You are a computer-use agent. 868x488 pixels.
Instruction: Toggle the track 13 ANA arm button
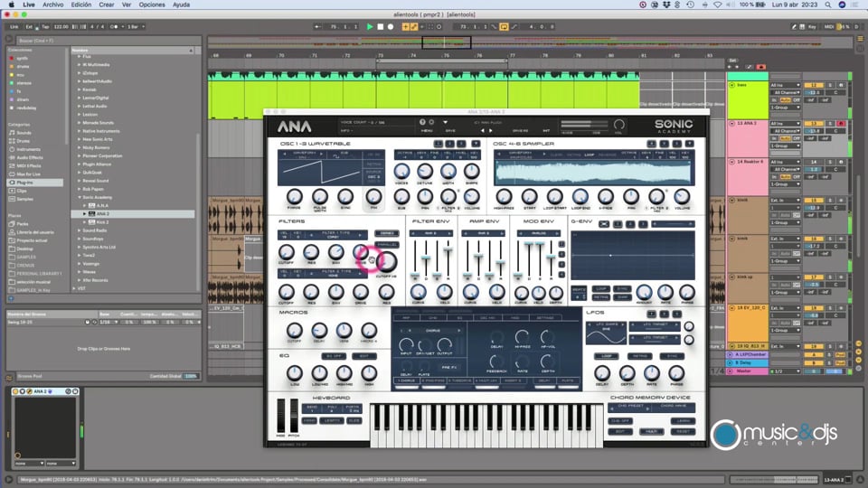(x=841, y=124)
